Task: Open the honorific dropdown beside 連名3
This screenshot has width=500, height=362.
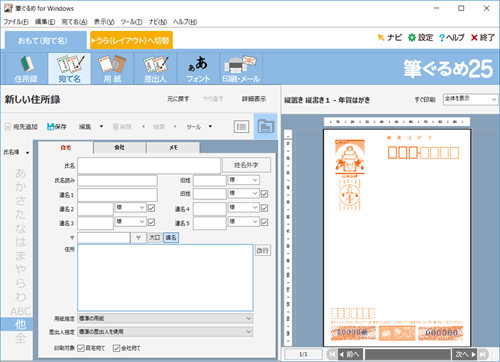Action: click(x=131, y=222)
